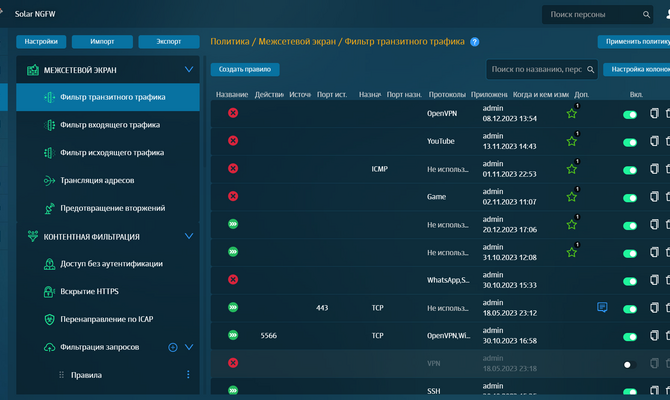Click the Импорт button
This screenshot has width=670, height=400.
pyautogui.click(x=102, y=41)
